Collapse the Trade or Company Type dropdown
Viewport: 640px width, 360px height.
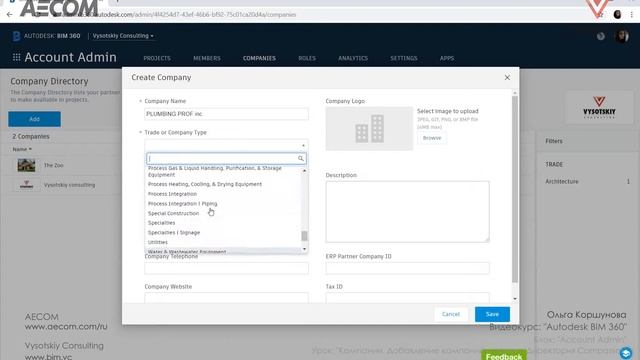tap(303, 146)
